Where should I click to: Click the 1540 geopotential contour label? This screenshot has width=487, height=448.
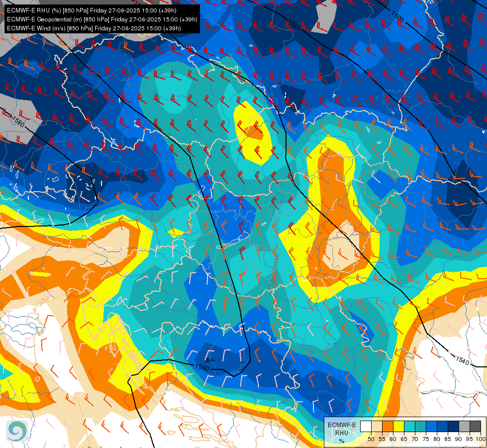click(463, 360)
